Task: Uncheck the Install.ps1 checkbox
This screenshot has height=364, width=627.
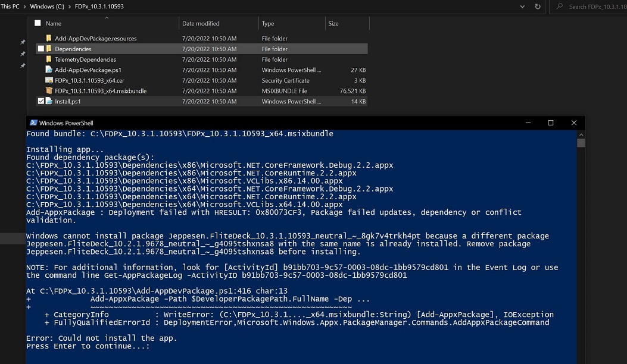Action: (x=40, y=101)
